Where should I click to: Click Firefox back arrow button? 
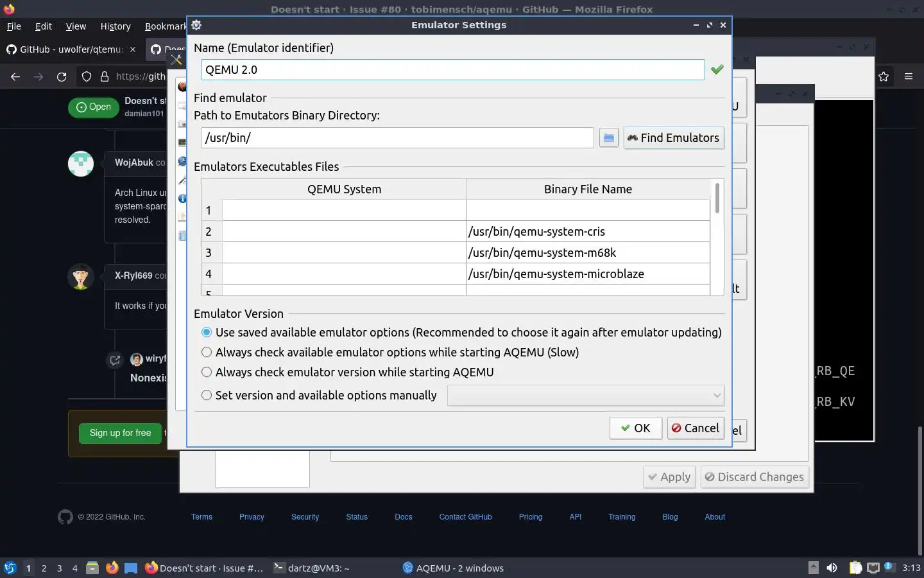(15, 76)
